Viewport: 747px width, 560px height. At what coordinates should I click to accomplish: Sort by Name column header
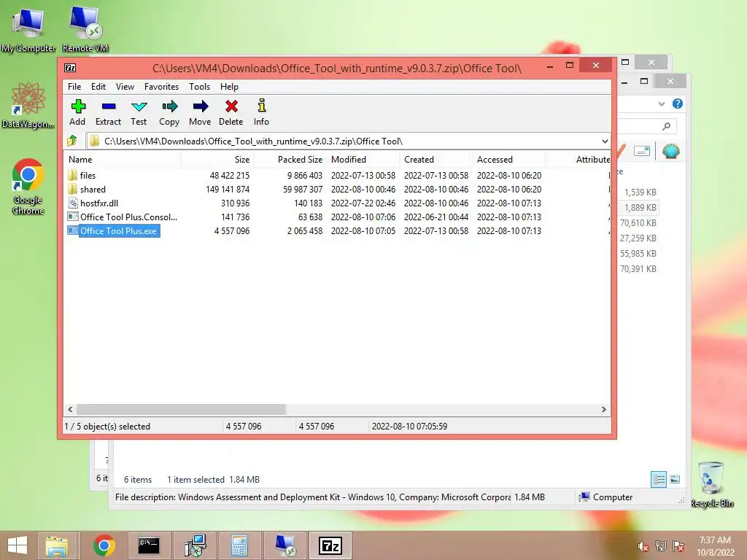coord(123,160)
